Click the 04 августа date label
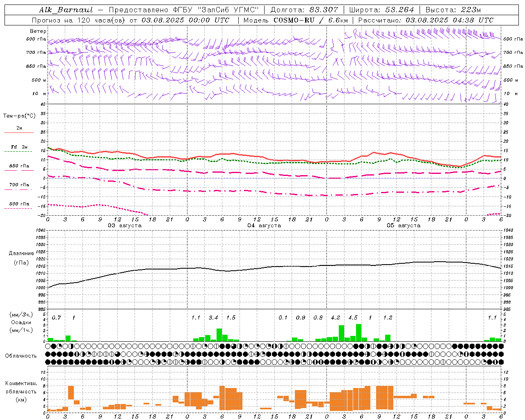Image resolution: width=525 pixels, height=420 pixels. 264,226
